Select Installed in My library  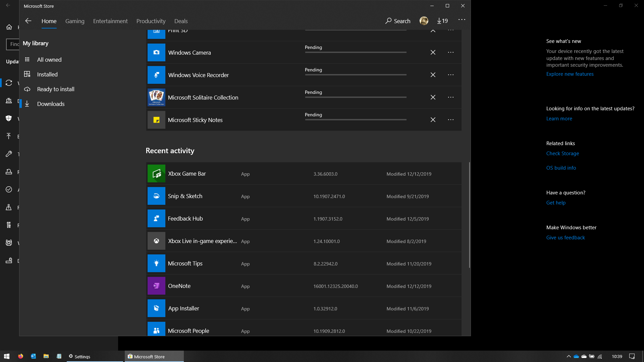click(x=47, y=74)
